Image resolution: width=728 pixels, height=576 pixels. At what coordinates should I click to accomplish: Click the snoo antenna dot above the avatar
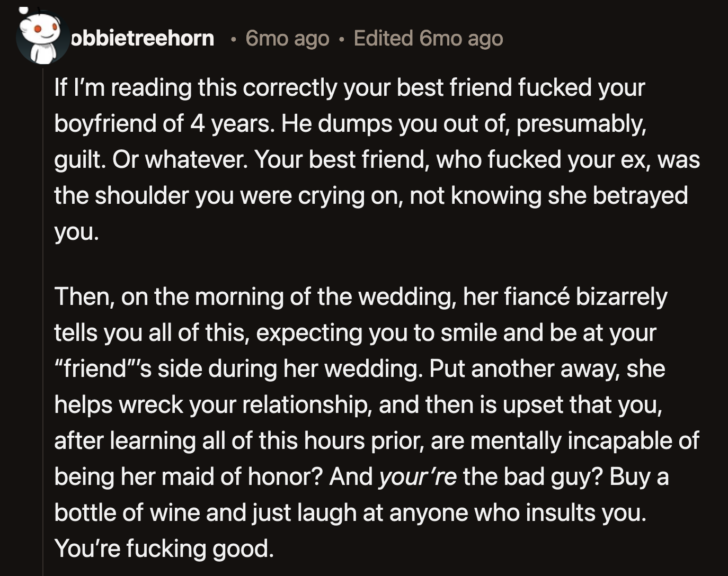click(x=23, y=10)
